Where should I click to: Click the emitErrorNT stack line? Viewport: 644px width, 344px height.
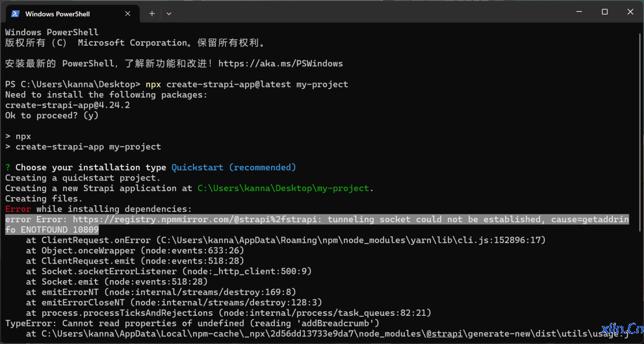[161, 292]
